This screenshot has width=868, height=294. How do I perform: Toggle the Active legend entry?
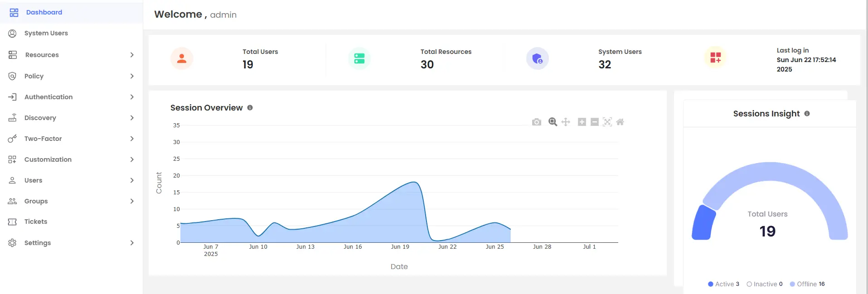[x=723, y=284]
